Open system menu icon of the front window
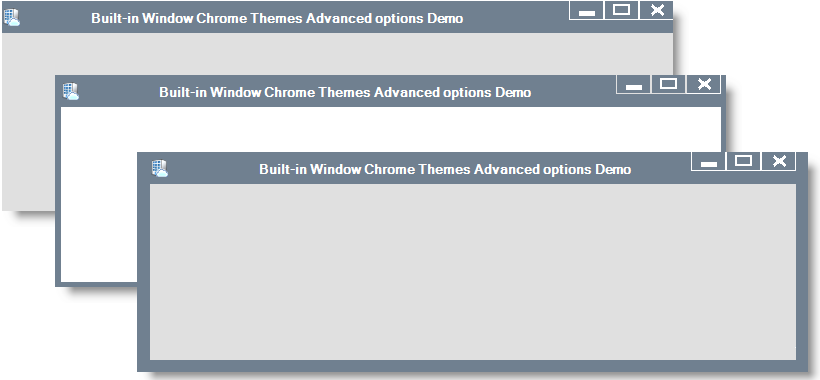The image size is (820, 380). [x=160, y=168]
